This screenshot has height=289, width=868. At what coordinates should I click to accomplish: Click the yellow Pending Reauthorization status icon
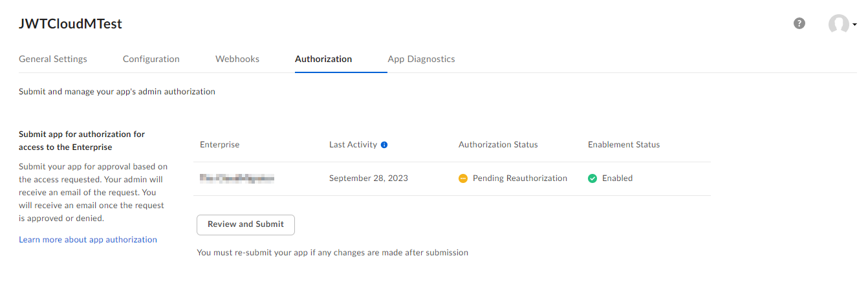click(463, 178)
